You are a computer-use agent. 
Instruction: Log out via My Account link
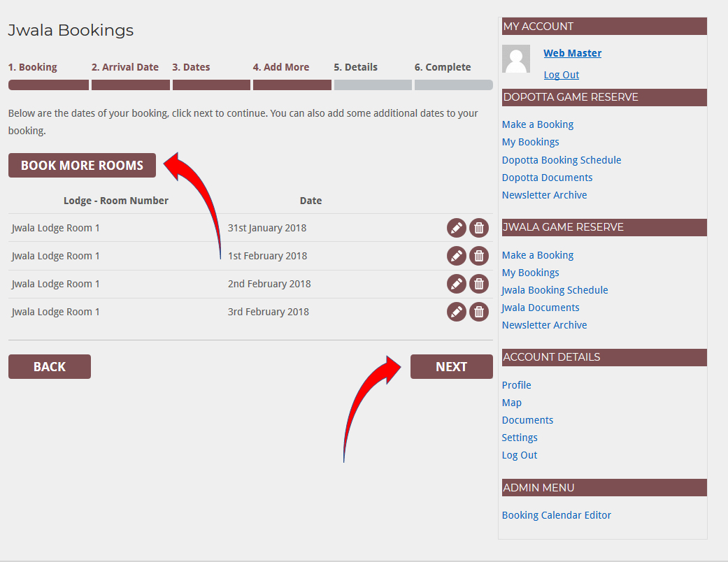[x=561, y=75]
